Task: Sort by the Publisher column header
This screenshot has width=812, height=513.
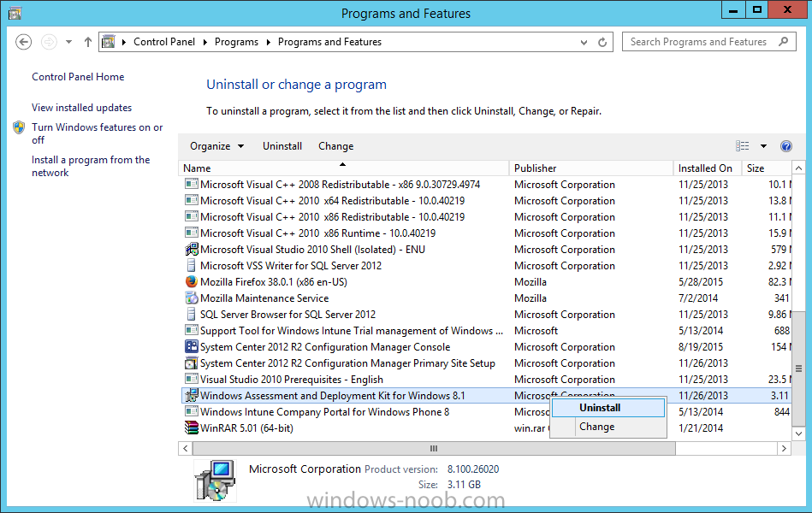Action: 591,168
